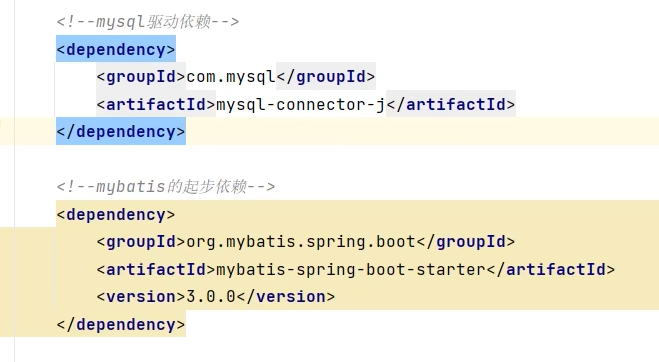This screenshot has height=362, width=659.
Task: Click the version value 3.0.0
Action: tap(211, 296)
